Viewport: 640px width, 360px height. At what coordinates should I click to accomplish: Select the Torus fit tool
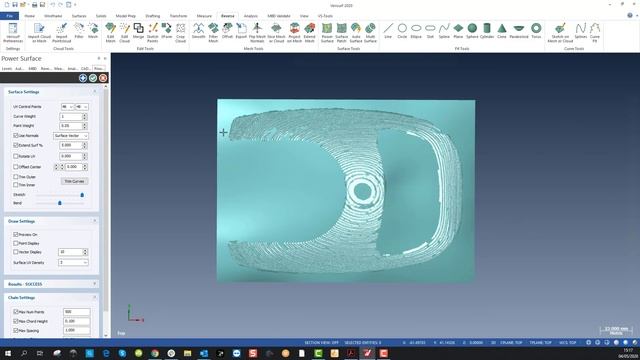(536, 31)
